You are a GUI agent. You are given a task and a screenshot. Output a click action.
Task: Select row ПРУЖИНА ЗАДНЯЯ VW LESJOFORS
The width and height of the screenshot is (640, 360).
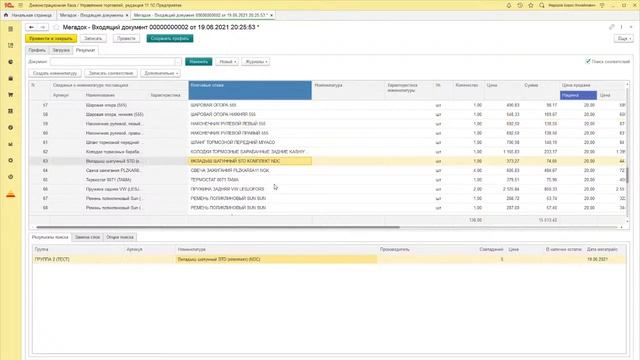328,189
